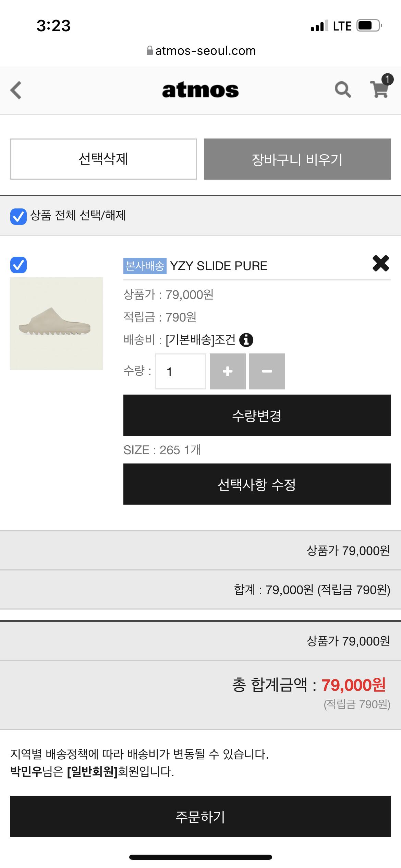The image size is (401, 868).
Task: Uncheck the YZY SLIDE PURE item checkbox
Action: click(x=19, y=265)
